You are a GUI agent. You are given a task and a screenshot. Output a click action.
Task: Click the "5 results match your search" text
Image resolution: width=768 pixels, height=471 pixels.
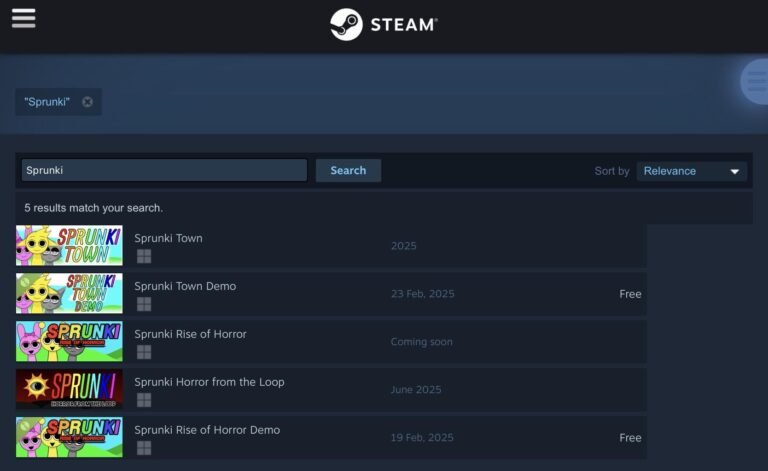click(x=94, y=208)
